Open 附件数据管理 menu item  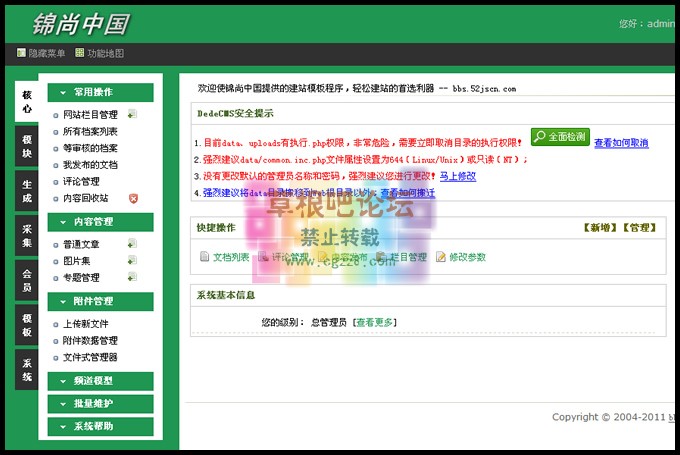[90, 340]
